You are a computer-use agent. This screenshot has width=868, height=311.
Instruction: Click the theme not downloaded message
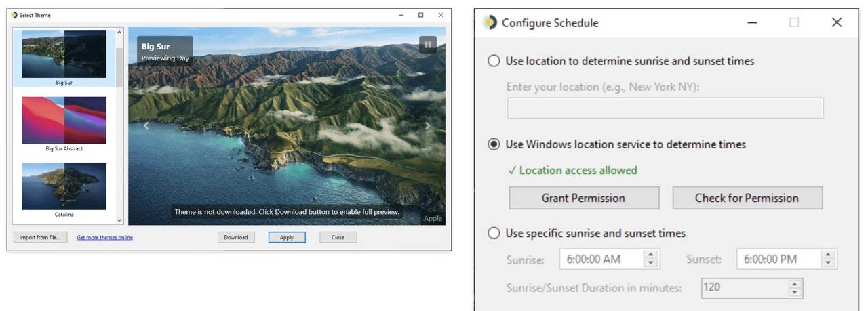(x=287, y=212)
